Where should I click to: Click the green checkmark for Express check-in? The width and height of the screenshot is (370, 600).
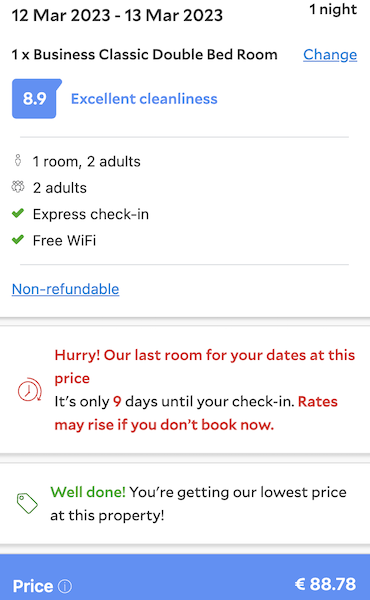pos(18,214)
